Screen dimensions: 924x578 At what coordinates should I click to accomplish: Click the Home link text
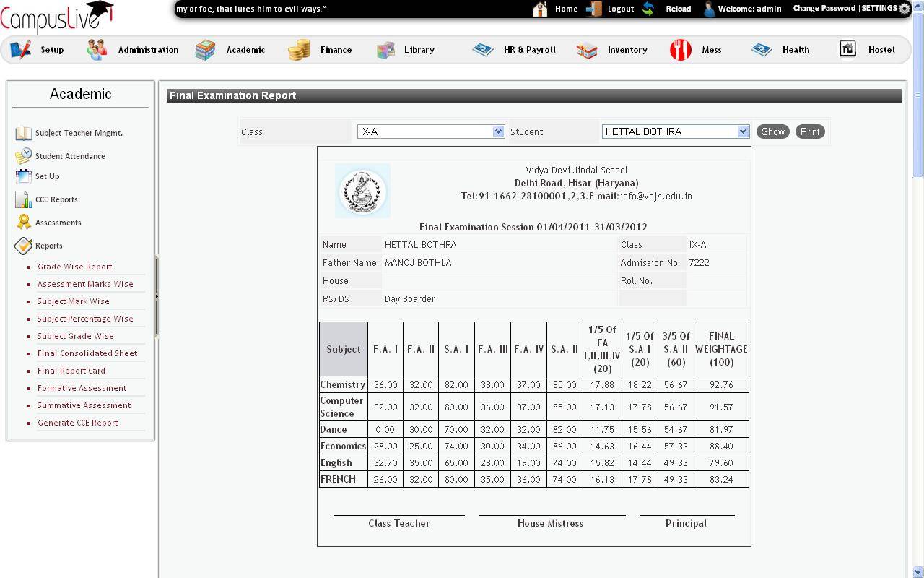coord(566,9)
